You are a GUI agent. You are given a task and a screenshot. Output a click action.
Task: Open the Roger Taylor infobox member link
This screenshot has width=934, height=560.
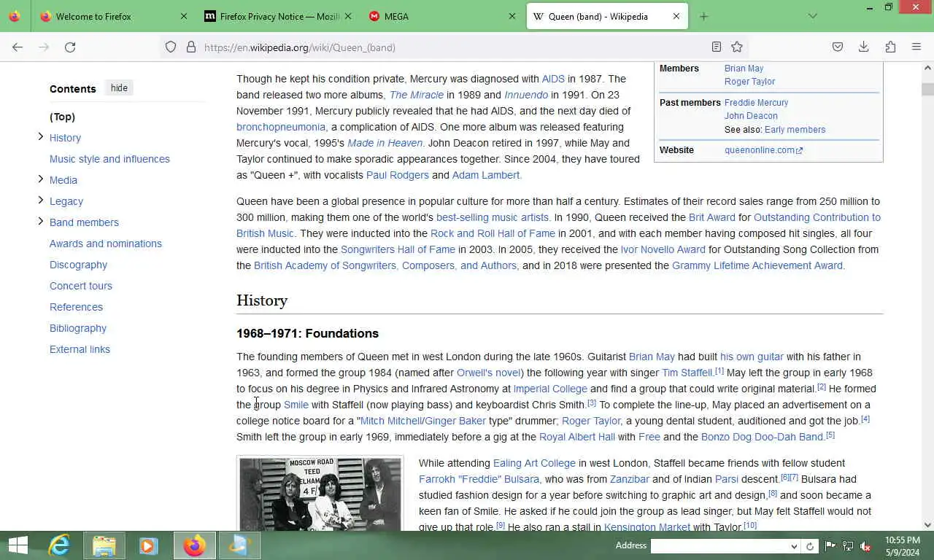click(749, 82)
